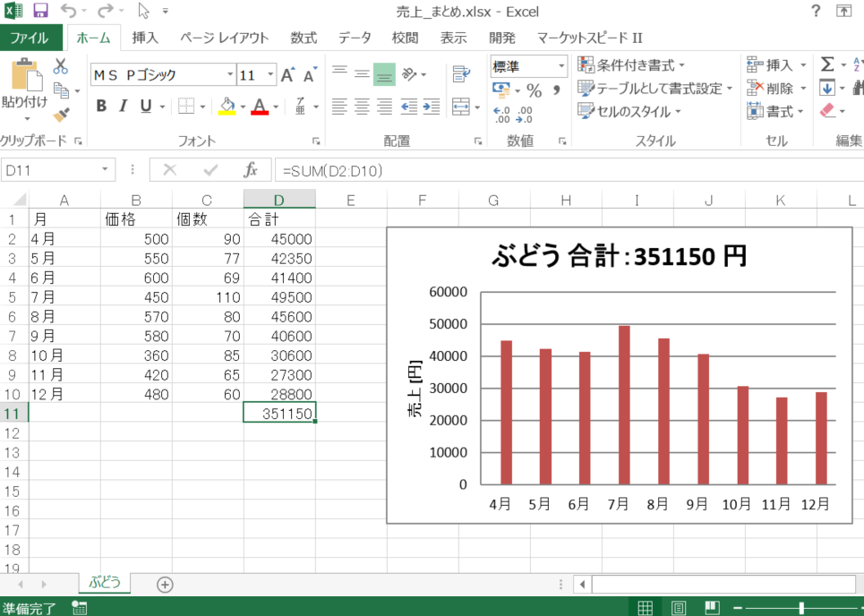Viewport: 864px width, 616px height.
Task: Open the ファイル tab
Action: point(30,38)
